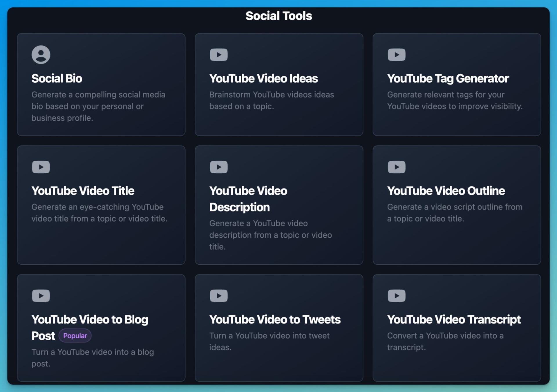Select the YouTube Video Outline play icon
557x392 pixels.
(397, 167)
